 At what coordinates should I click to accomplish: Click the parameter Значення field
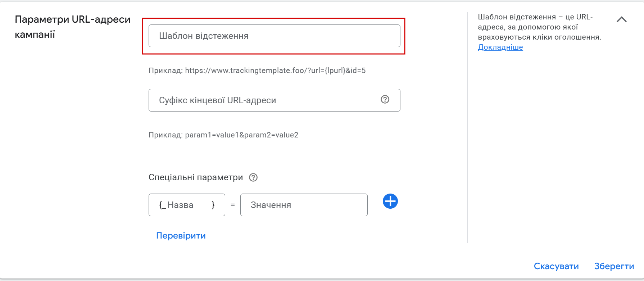(x=304, y=205)
